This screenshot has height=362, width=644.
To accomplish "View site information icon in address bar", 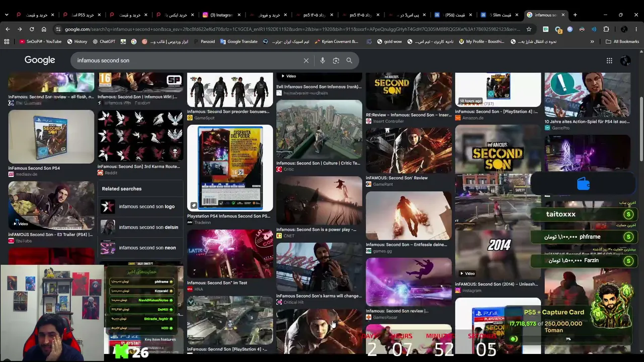I will (58, 29).
